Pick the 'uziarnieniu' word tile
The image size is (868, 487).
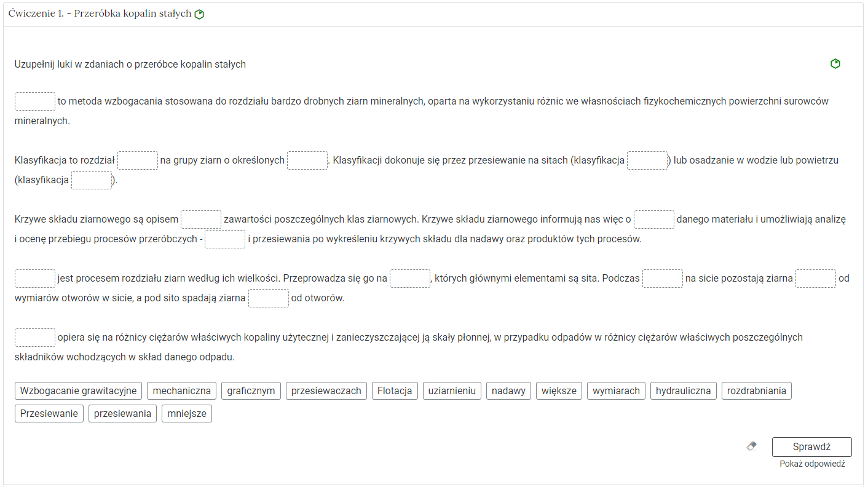452,391
